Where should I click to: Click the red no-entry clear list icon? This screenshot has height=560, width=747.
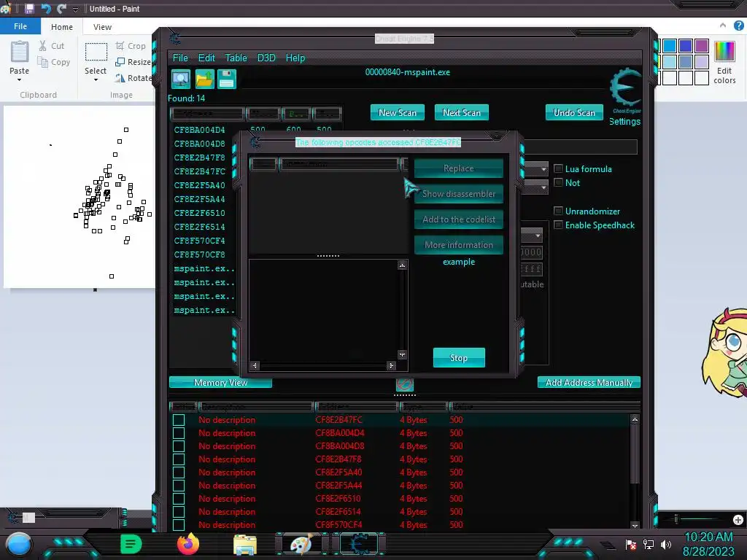[x=404, y=384]
